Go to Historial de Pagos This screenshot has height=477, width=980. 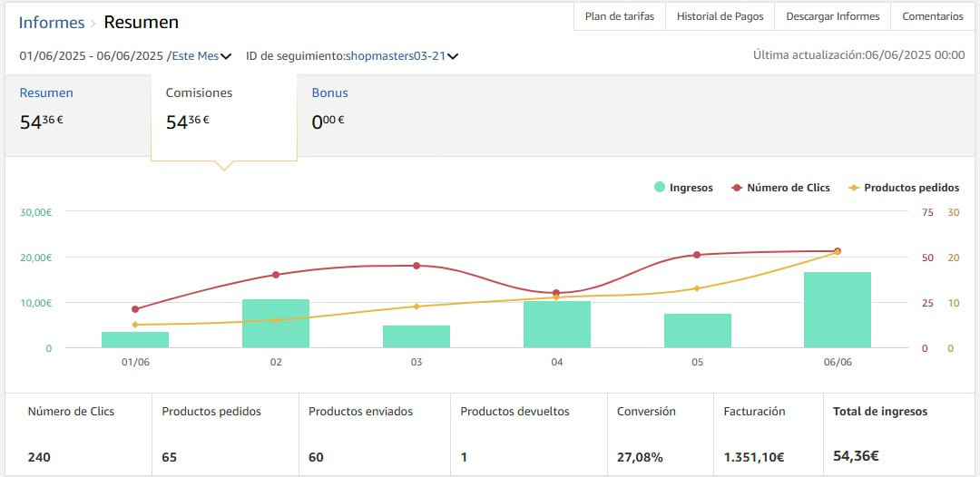pyautogui.click(x=720, y=16)
